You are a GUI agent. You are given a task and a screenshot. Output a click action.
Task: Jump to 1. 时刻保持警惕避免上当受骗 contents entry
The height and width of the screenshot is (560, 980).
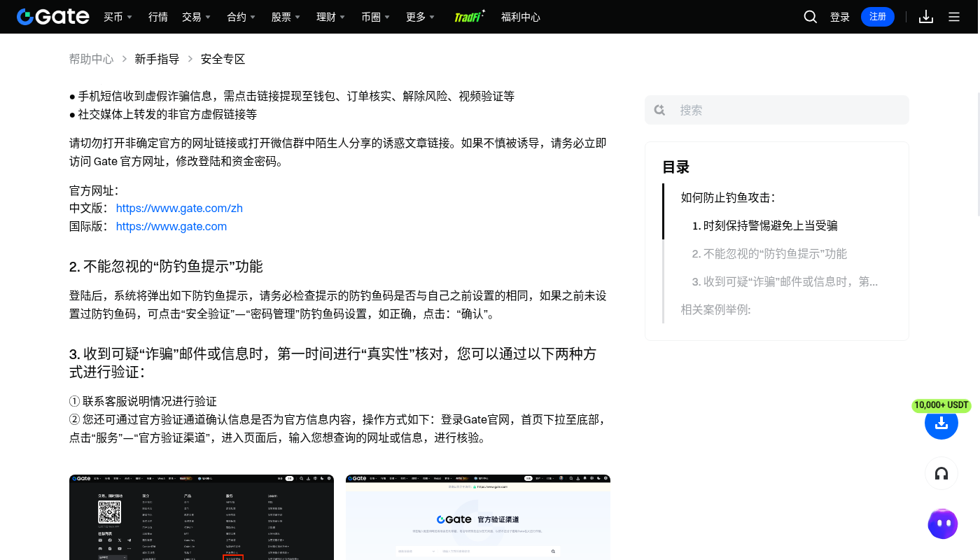click(765, 225)
